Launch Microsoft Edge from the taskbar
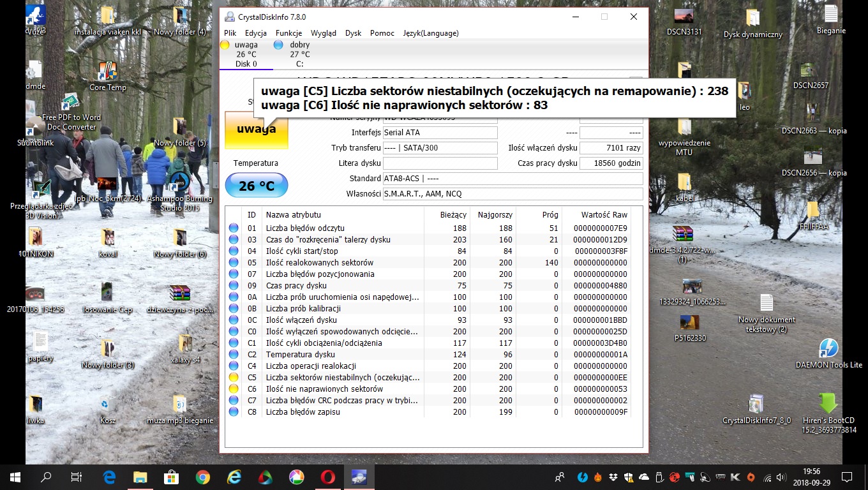868x490 pixels. [109, 477]
